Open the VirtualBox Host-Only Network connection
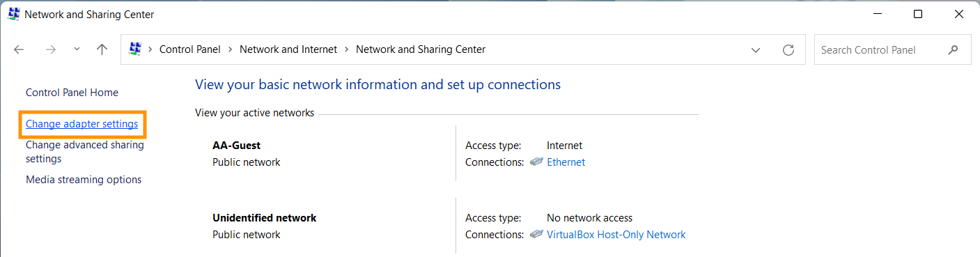Viewport: 980px width, 257px height. tap(616, 235)
